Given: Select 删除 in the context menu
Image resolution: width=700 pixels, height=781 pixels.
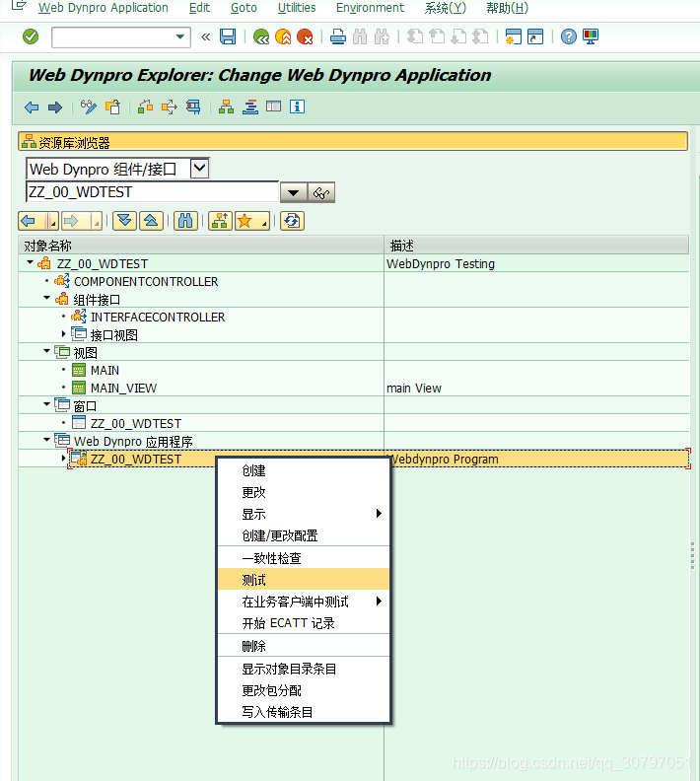Looking at the screenshot, I should [x=304, y=646].
